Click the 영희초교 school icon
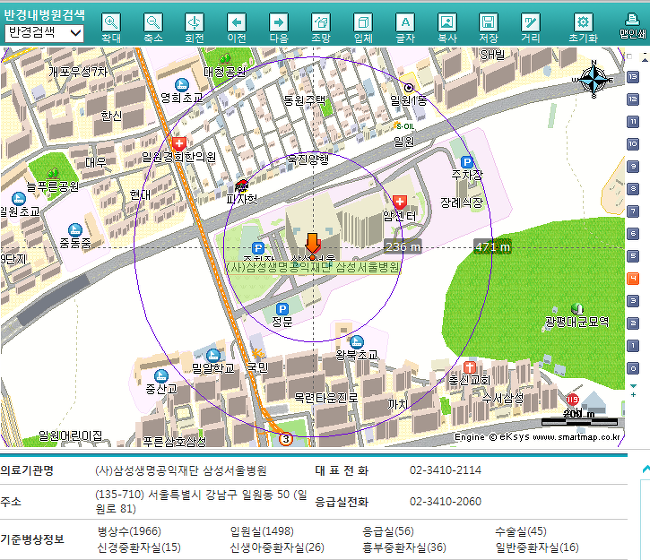This screenshot has width=650, height=560. coord(181,85)
